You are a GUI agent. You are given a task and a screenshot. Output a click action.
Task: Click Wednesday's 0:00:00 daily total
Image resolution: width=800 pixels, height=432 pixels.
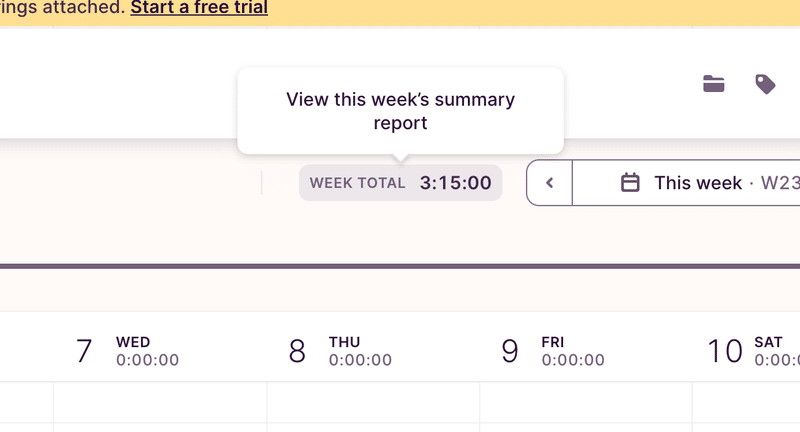pyautogui.click(x=147, y=360)
